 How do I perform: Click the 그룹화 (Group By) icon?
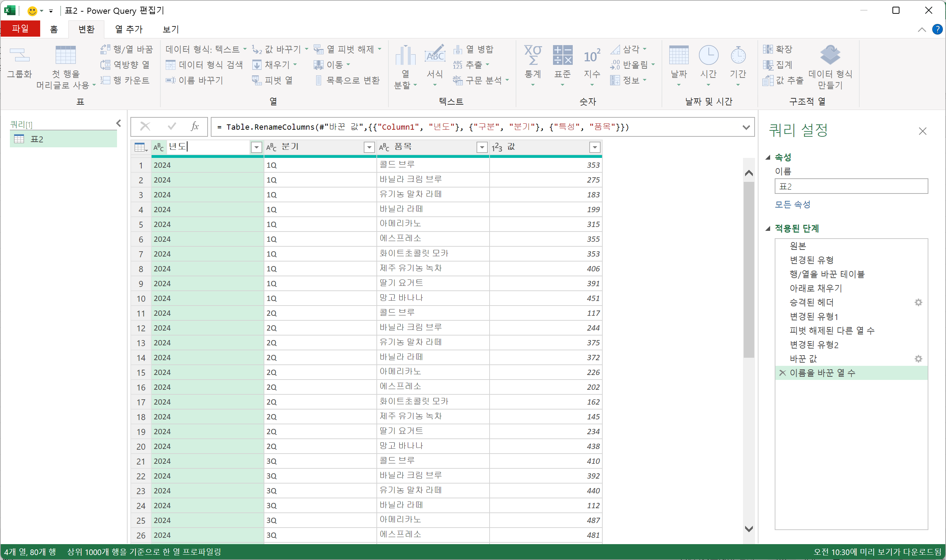point(19,55)
